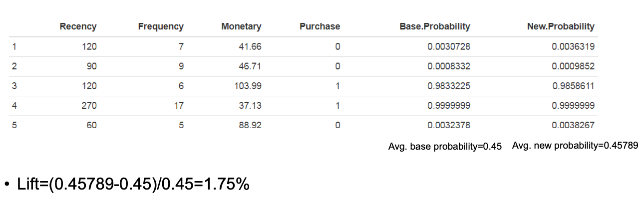Select row number 3 in the table

(14, 86)
